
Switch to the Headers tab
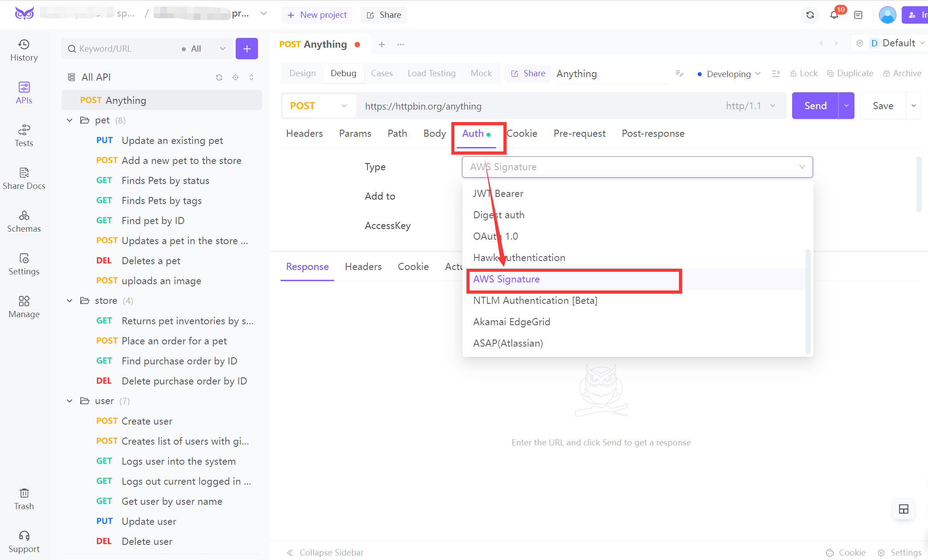pos(304,133)
